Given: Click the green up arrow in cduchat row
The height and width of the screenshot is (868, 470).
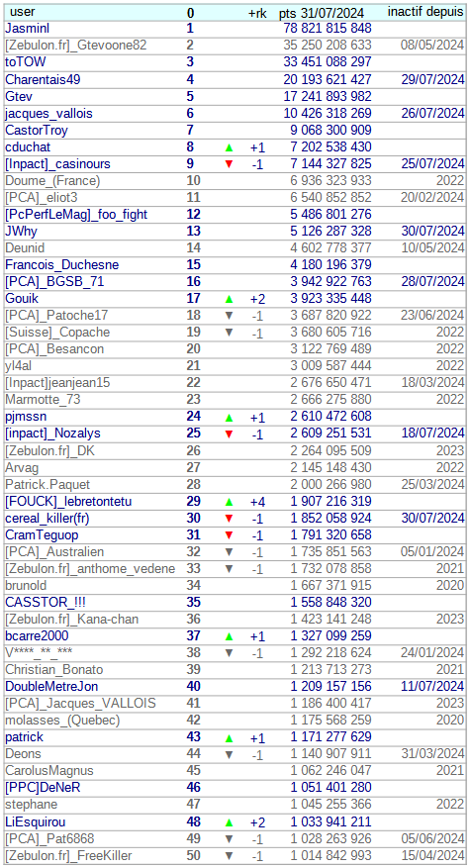Looking at the screenshot, I should [229, 147].
